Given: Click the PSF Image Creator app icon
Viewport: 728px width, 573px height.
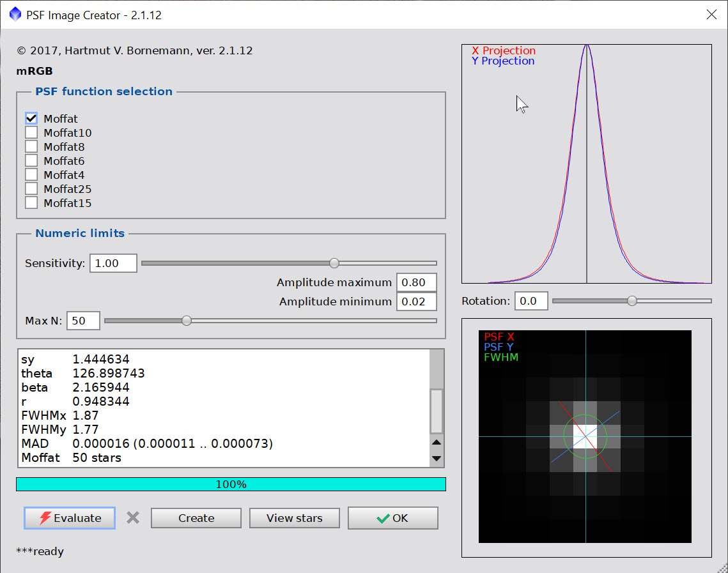Looking at the screenshot, I should click(x=15, y=15).
